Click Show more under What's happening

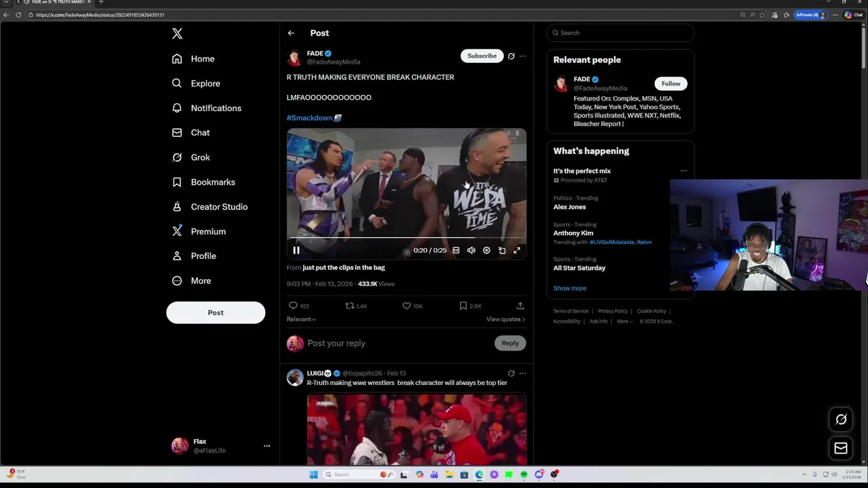coord(570,288)
